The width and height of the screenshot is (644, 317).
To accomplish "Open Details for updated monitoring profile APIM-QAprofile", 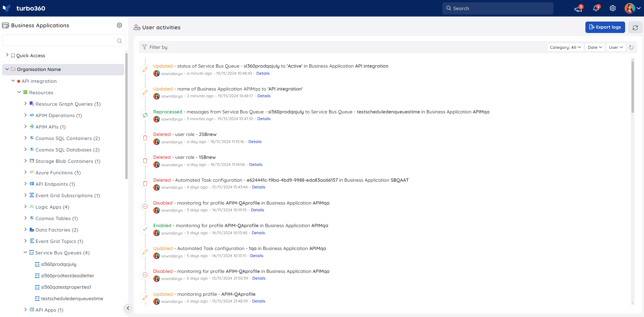I will point(259,301).
